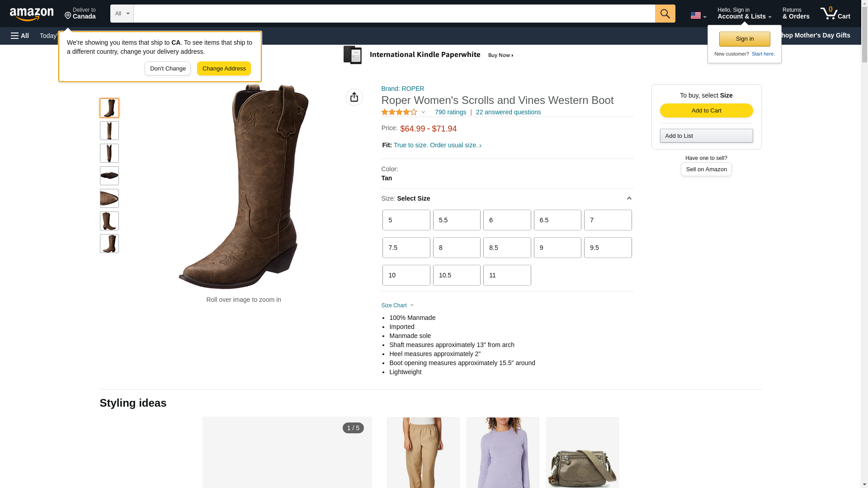
Task: Open the search category All dropdown
Action: click(x=122, y=14)
